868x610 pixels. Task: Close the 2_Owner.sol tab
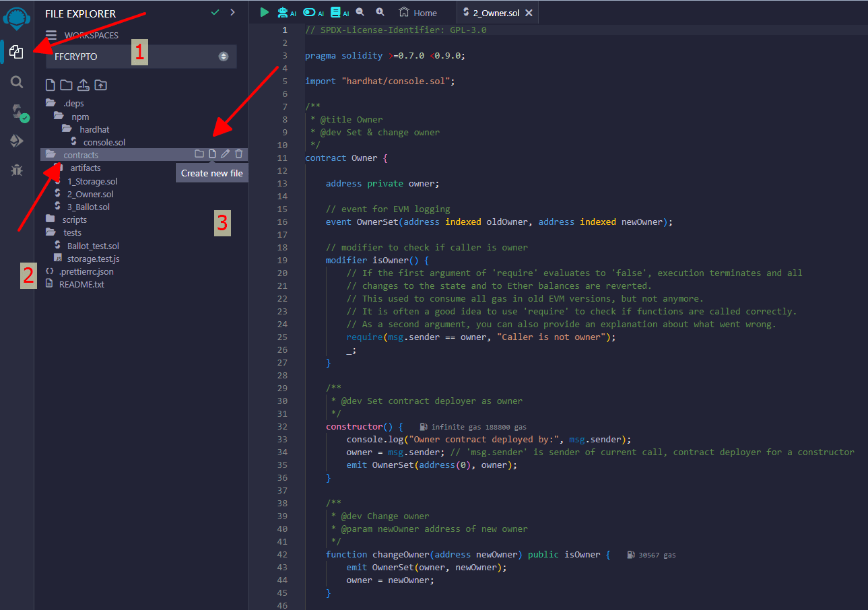[529, 13]
